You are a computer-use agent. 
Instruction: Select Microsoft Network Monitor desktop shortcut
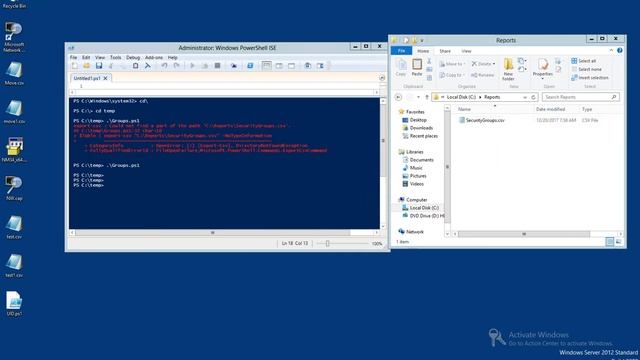coord(14,38)
